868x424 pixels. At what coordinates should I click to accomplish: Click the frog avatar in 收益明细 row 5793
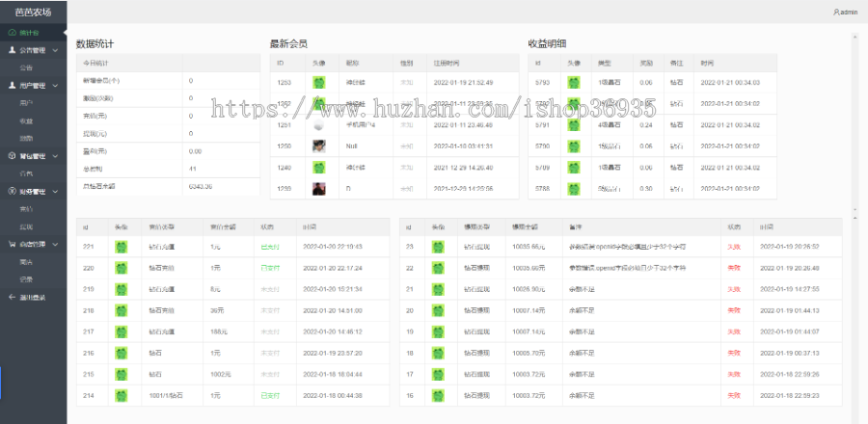pyautogui.click(x=574, y=83)
